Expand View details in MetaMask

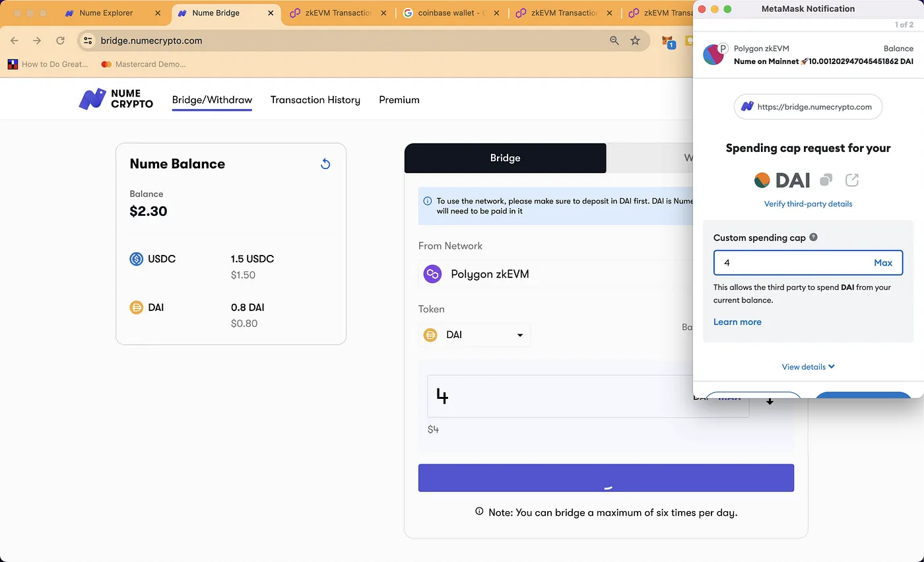(808, 367)
